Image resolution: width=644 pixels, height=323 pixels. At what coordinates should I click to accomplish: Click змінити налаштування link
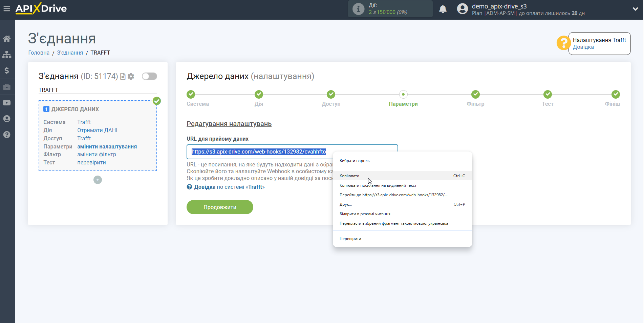coord(107,146)
